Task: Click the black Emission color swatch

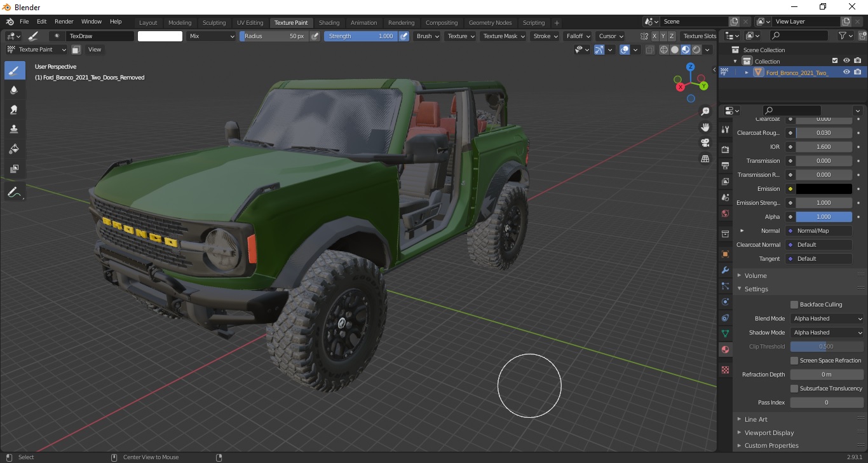Action: pos(824,189)
